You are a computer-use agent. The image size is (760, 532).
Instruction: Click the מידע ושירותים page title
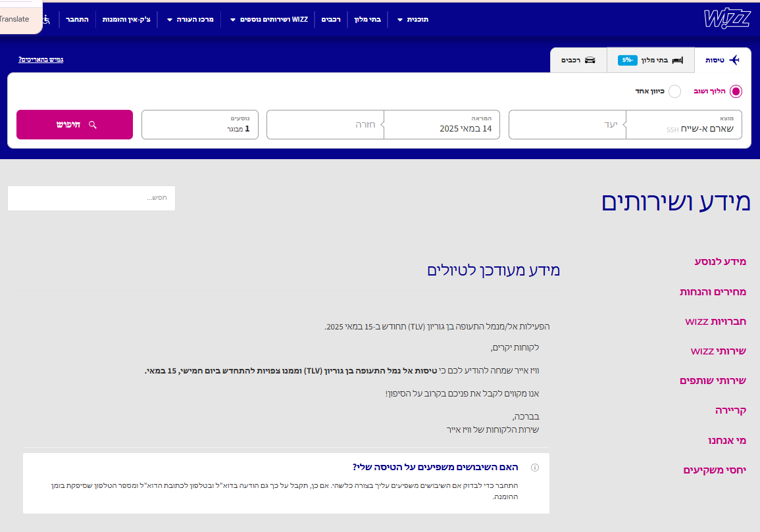click(x=676, y=202)
